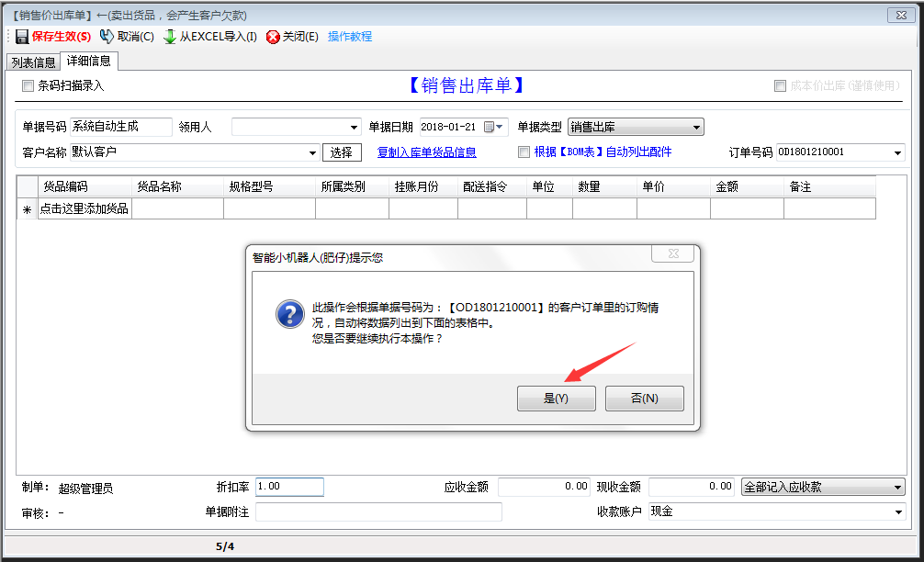
Task: Click the blue question mark dialog icon
Action: pyautogui.click(x=289, y=314)
